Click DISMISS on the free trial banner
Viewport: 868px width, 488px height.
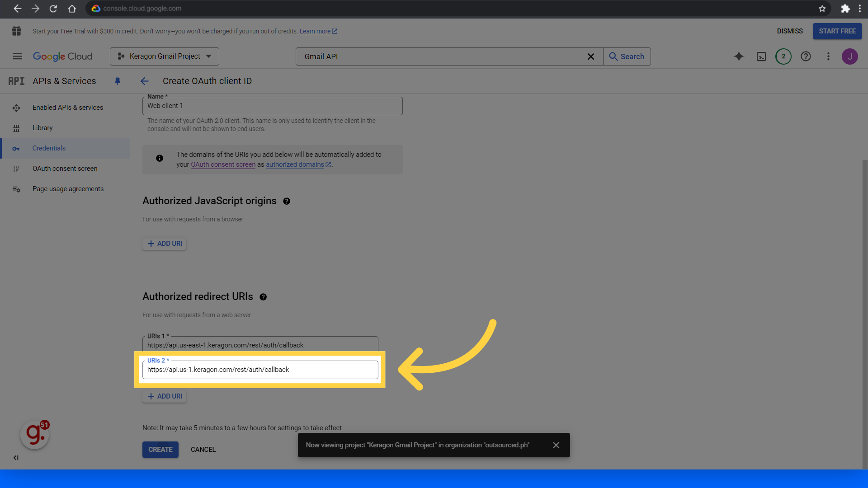pos(790,31)
